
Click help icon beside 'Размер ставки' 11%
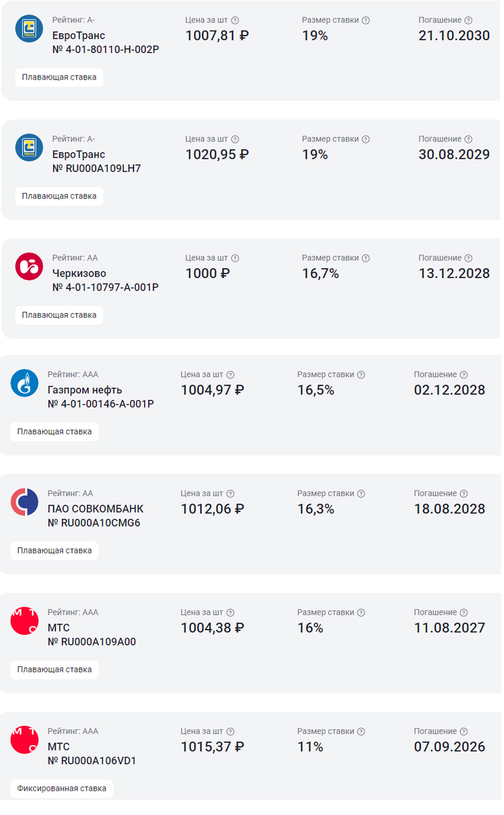(x=361, y=731)
